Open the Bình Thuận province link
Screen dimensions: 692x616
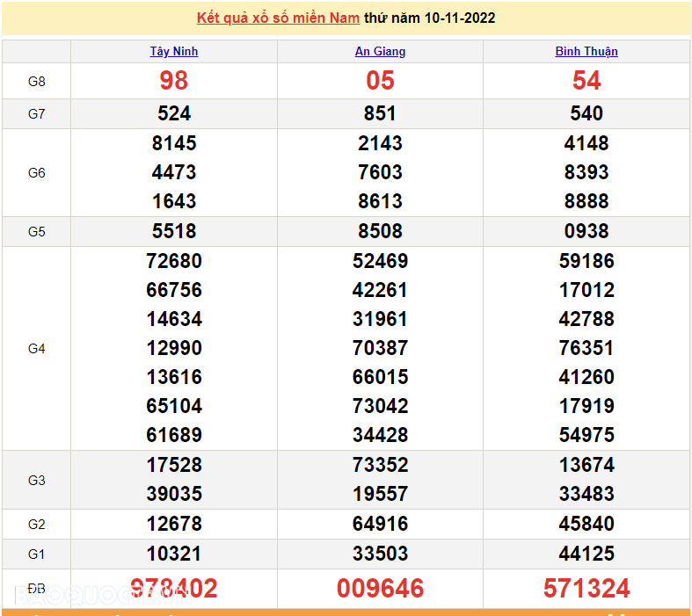tap(586, 52)
